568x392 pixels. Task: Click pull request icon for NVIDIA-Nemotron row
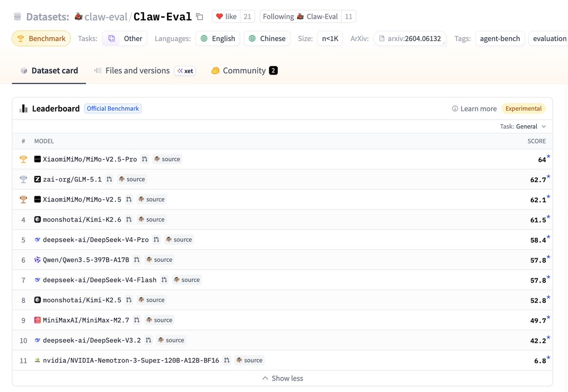coord(227,360)
